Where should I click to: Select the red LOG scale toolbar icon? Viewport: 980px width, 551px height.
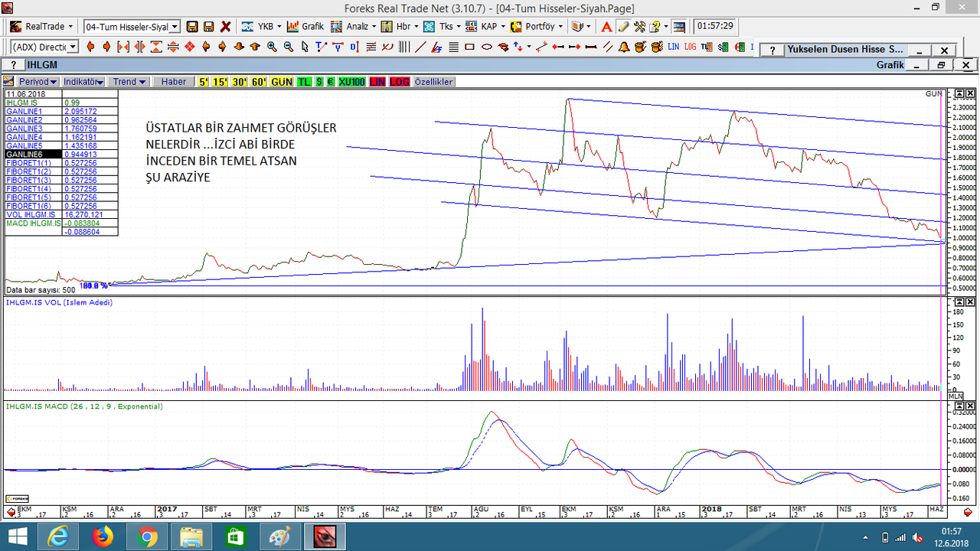click(x=690, y=47)
